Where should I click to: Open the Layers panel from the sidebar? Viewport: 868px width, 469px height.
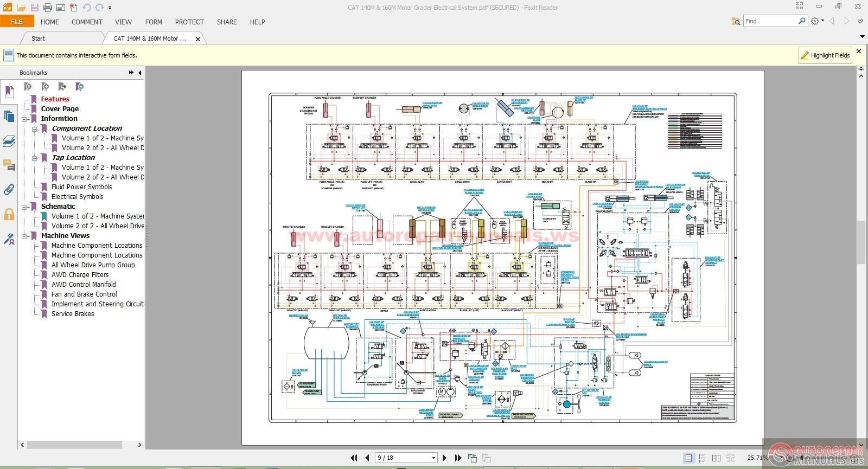coord(9,141)
